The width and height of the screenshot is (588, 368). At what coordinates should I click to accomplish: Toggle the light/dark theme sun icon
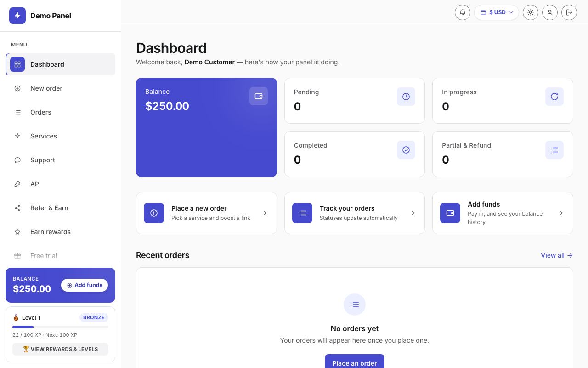tap(531, 12)
